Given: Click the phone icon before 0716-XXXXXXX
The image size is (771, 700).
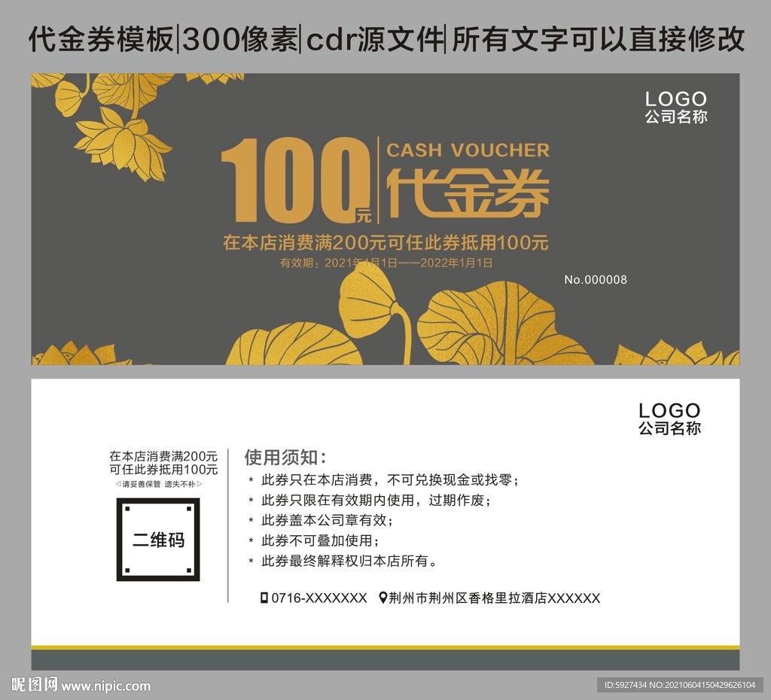Looking at the screenshot, I should point(264,598).
